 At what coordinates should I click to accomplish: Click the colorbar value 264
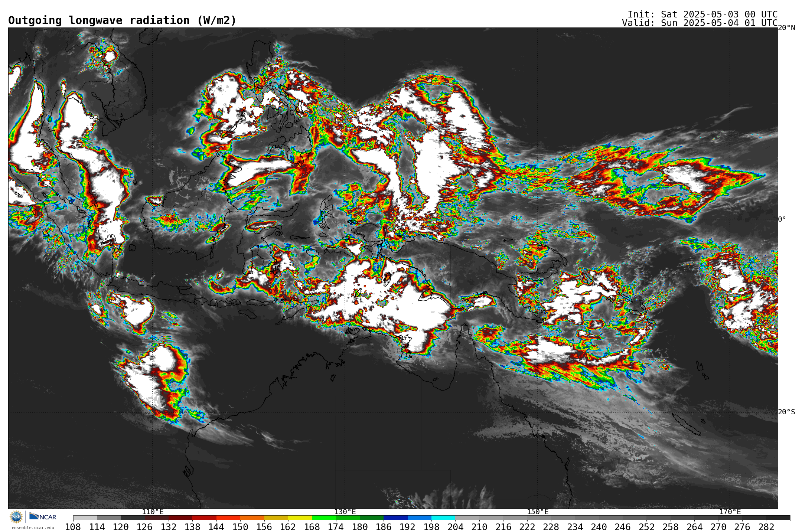(x=694, y=527)
